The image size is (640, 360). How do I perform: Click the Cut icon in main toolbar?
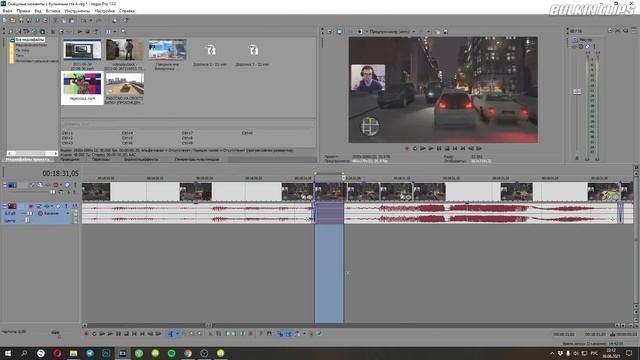pyautogui.click(x=55, y=20)
